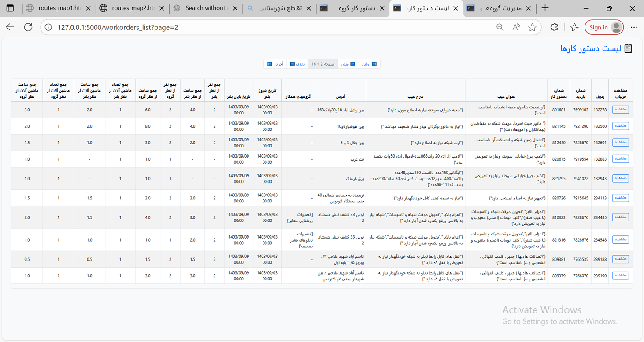Start Read aloud from the toolbar icon

pyautogui.click(x=516, y=27)
